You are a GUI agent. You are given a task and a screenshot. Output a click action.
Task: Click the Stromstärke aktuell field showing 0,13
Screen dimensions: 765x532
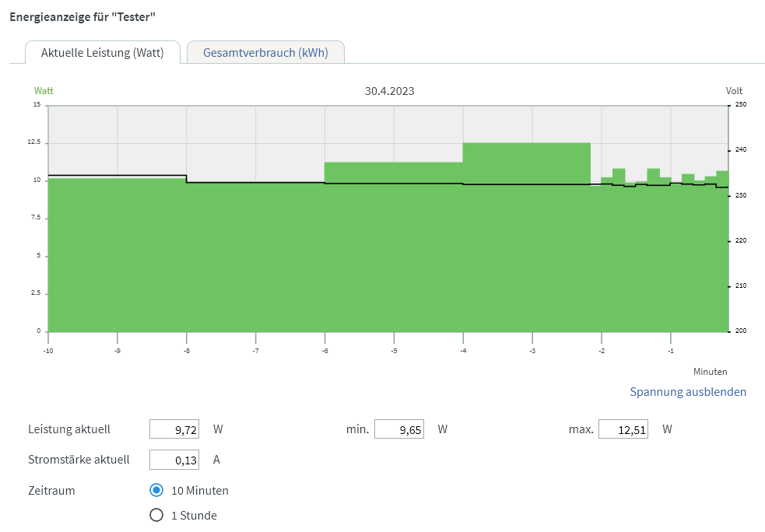[174, 460]
